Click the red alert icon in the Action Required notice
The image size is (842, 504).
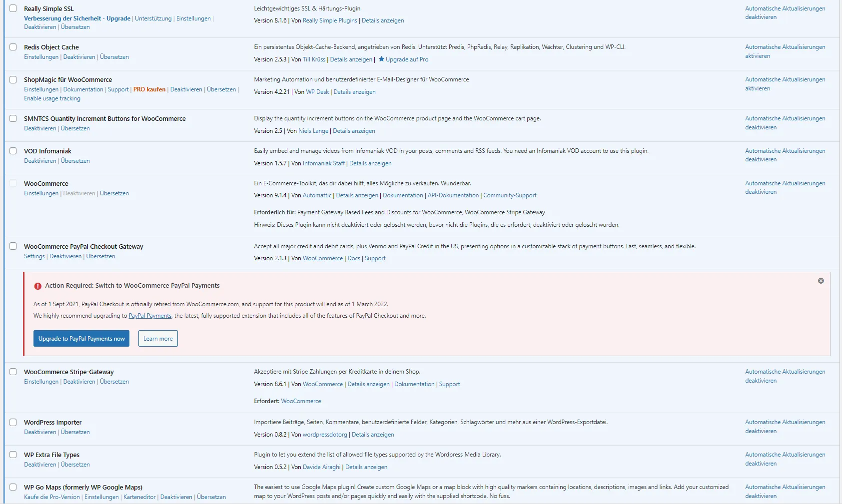click(x=37, y=286)
